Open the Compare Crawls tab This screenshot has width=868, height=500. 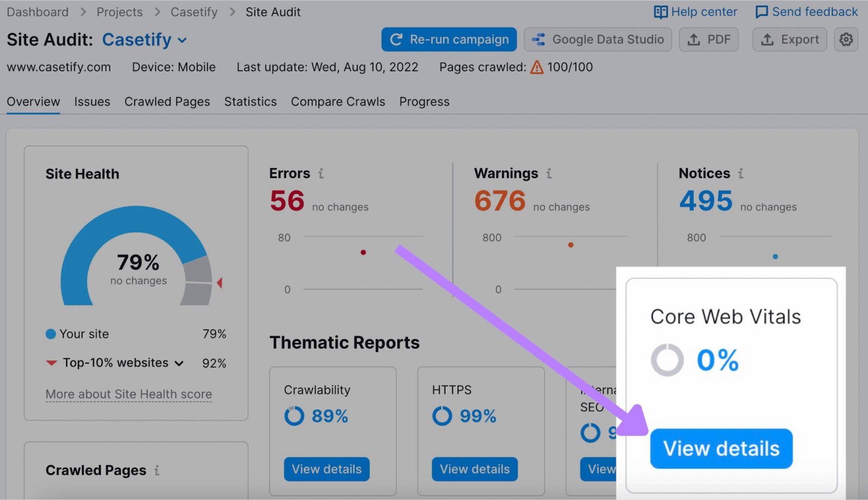point(338,102)
